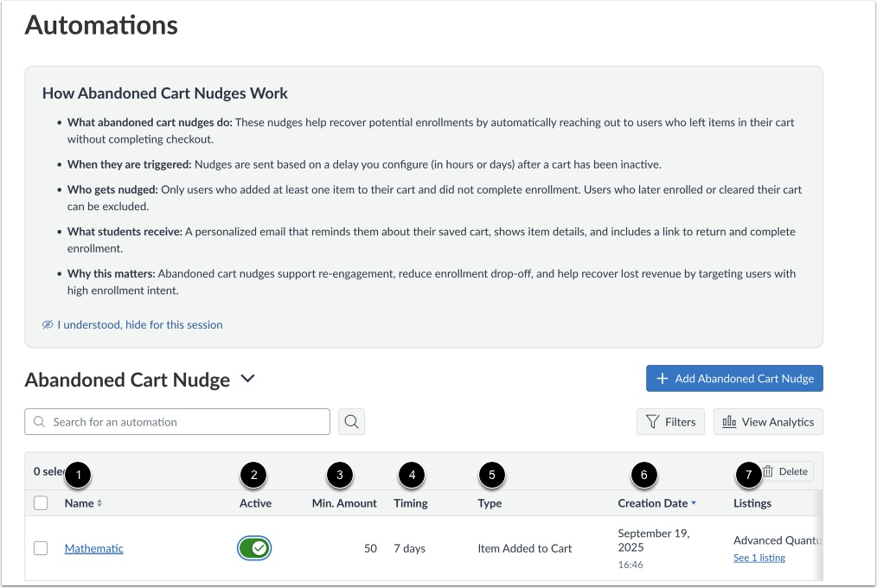
Task: Check the select-all checkbox in the table header
Action: tap(41, 502)
